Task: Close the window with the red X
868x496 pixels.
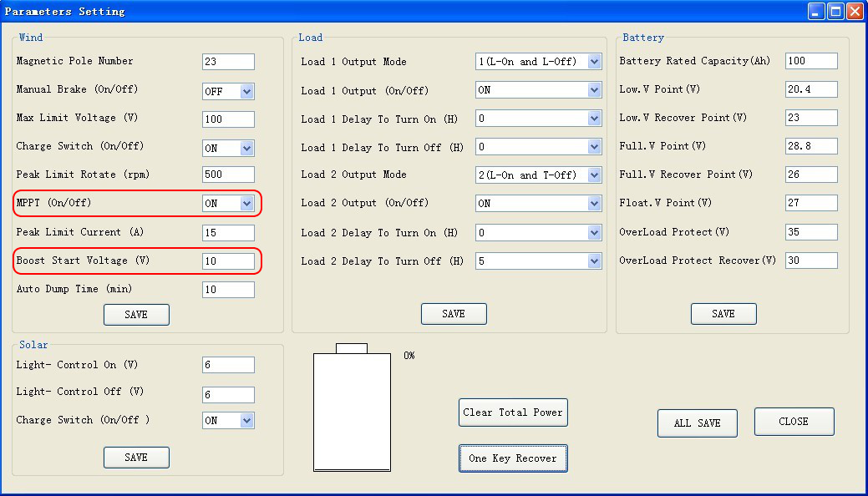Action: pos(855,11)
